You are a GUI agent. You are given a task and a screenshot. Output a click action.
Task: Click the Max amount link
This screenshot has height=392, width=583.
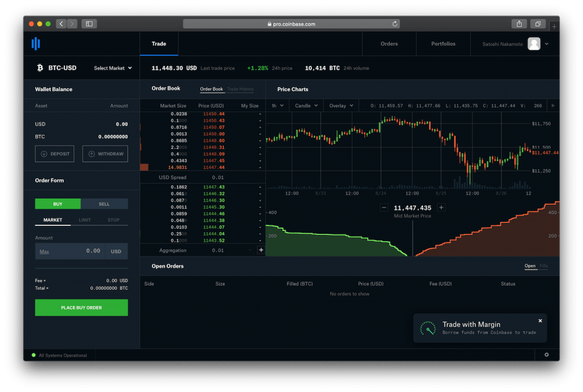(x=44, y=251)
